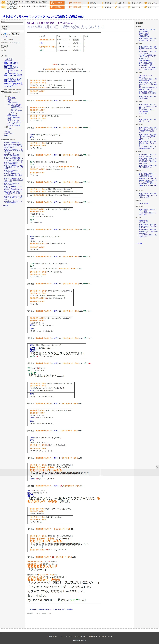Image resolution: width=159 pixels, height=644 pixels.
Task: Open 初めての方へ in the left menu
Action: [x=8, y=60]
